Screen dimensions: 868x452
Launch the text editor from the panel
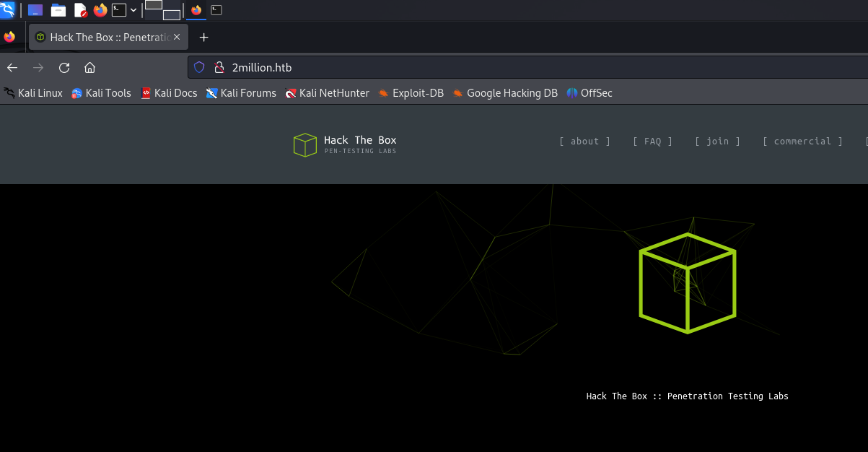coord(80,10)
